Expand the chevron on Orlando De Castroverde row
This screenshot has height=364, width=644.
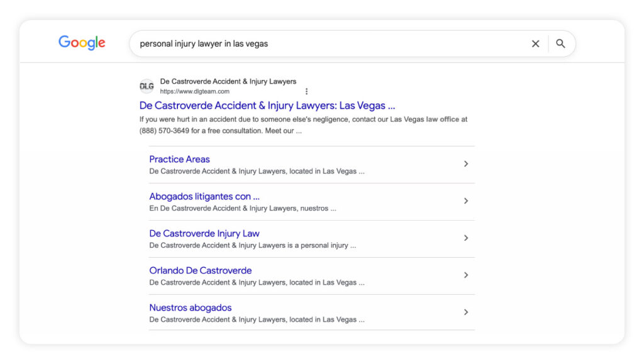[x=466, y=275]
